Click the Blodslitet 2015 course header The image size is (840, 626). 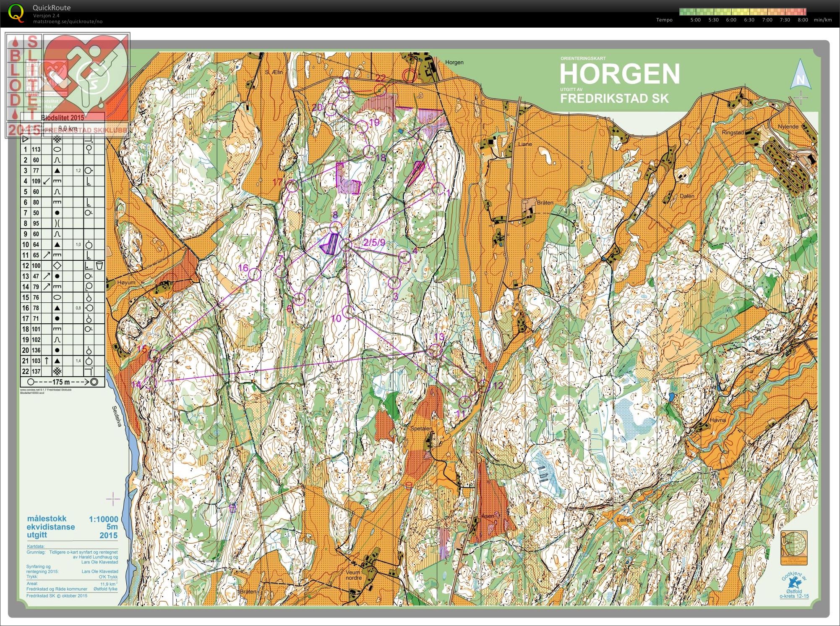[63, 118]
